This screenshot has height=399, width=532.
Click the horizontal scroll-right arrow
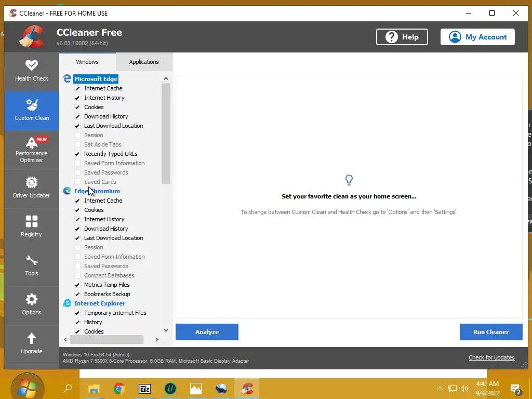(156, 339)
